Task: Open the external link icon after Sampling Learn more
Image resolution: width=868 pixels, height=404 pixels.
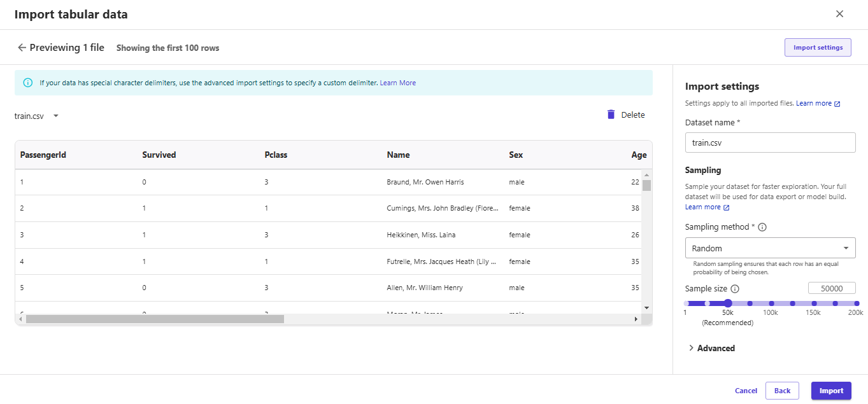Action: [727, 207]
